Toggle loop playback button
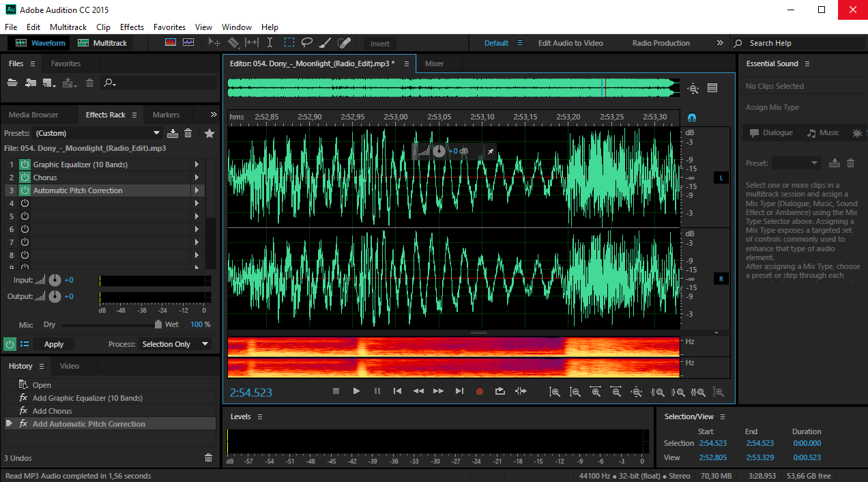The width and height of the screenshot is (868, 482). pyautogui.click(x=500, y=391)
